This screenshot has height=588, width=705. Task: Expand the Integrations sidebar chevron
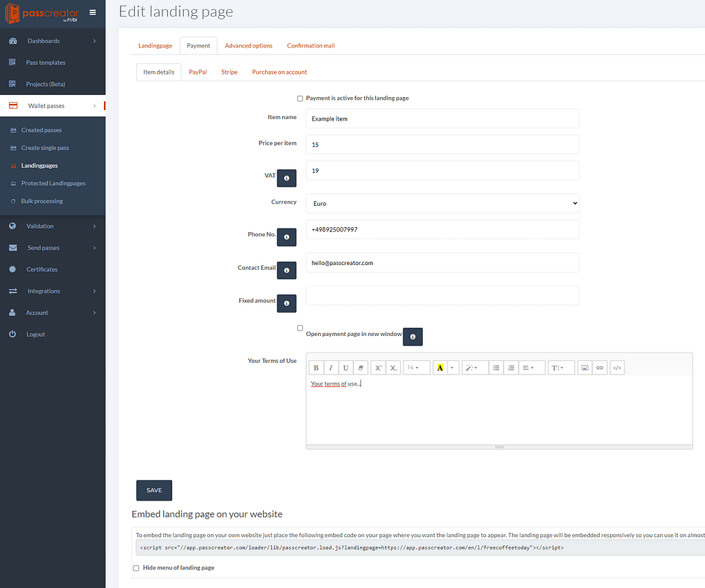94,291
